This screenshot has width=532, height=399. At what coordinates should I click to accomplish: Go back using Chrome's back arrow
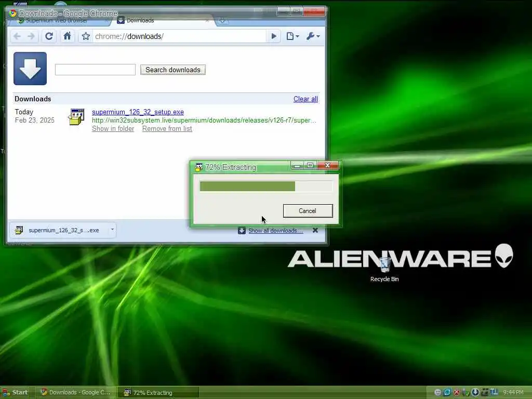17,36
